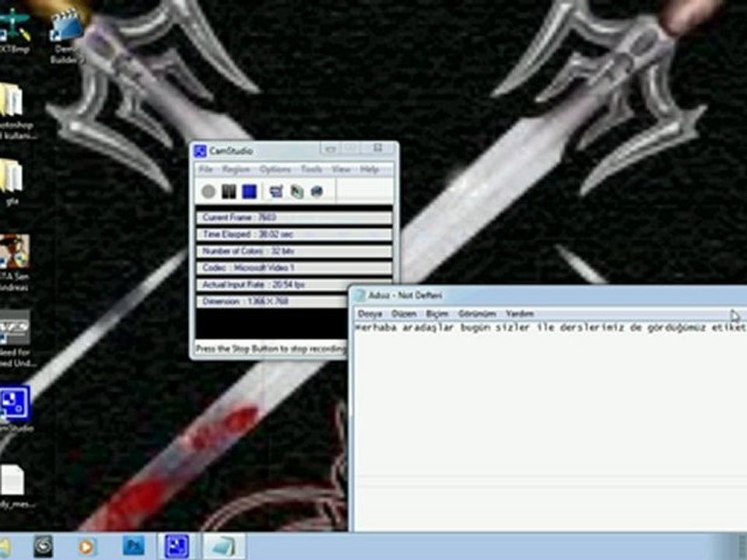This screenshot has height=560, width=747.
Task: Click the CamStudio Pause button
Action: pos(229,191)
